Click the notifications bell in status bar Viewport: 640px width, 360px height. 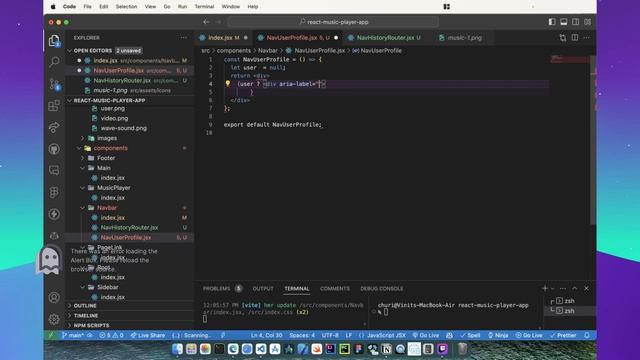pos(587,336)
